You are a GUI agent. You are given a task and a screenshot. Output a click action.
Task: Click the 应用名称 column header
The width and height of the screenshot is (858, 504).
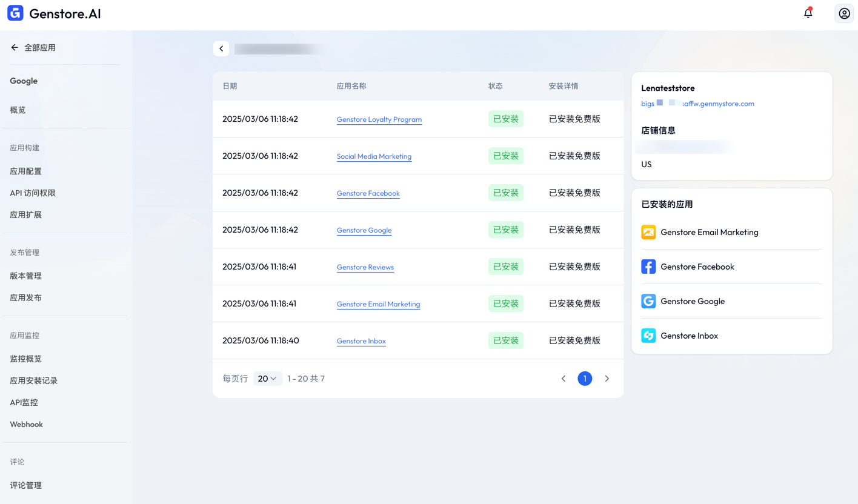coord(351,86)
